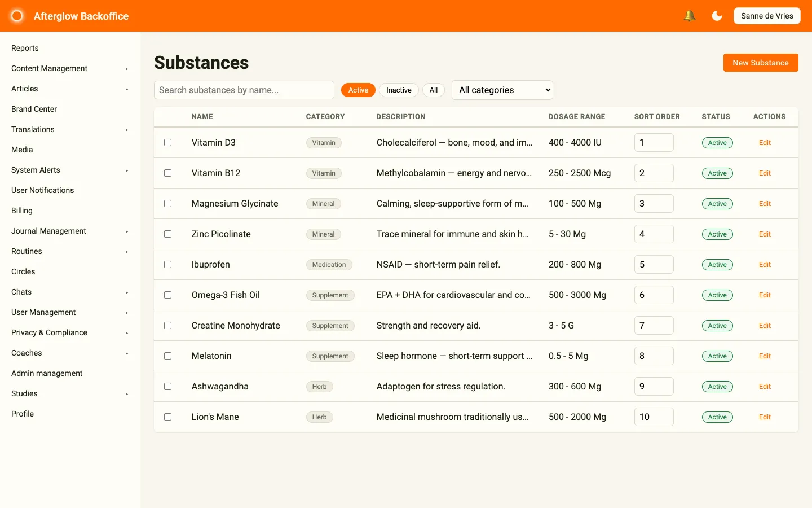Open Admin management page
Viewport: 812px width, 508px height.
(47, 373)
